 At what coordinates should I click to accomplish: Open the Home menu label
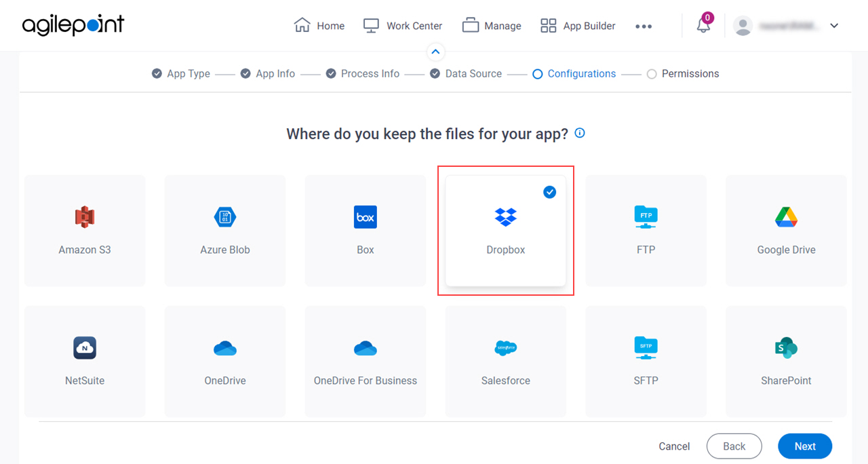[x=331, y=26]
